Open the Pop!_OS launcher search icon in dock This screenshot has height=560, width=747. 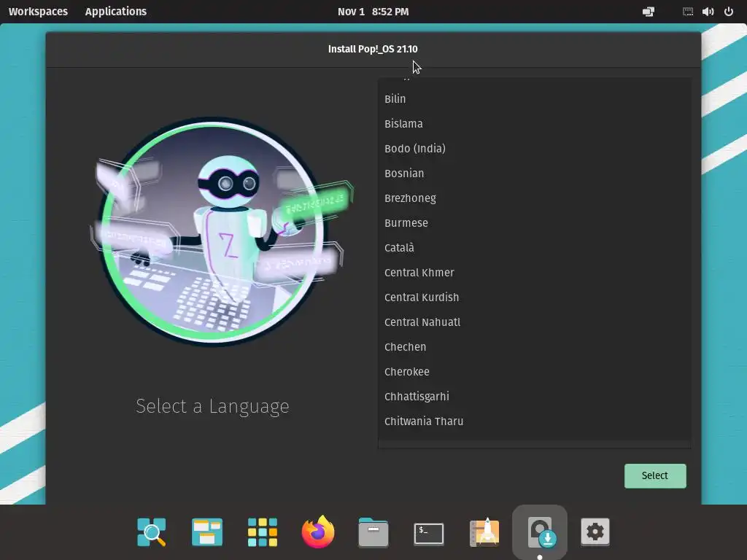click(x=152, y=532)
